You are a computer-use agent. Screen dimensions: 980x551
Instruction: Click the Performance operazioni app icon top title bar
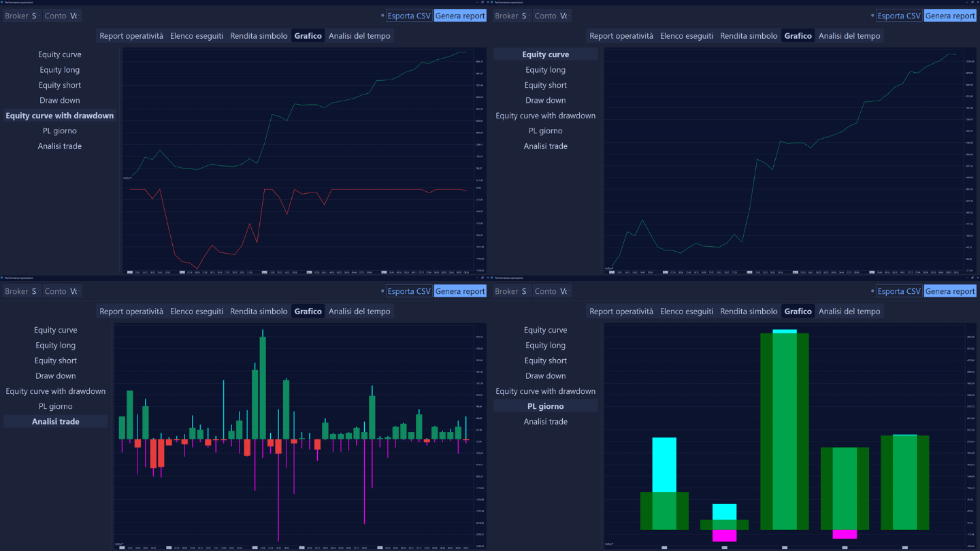pyautogui.click(x=4, y=2)
